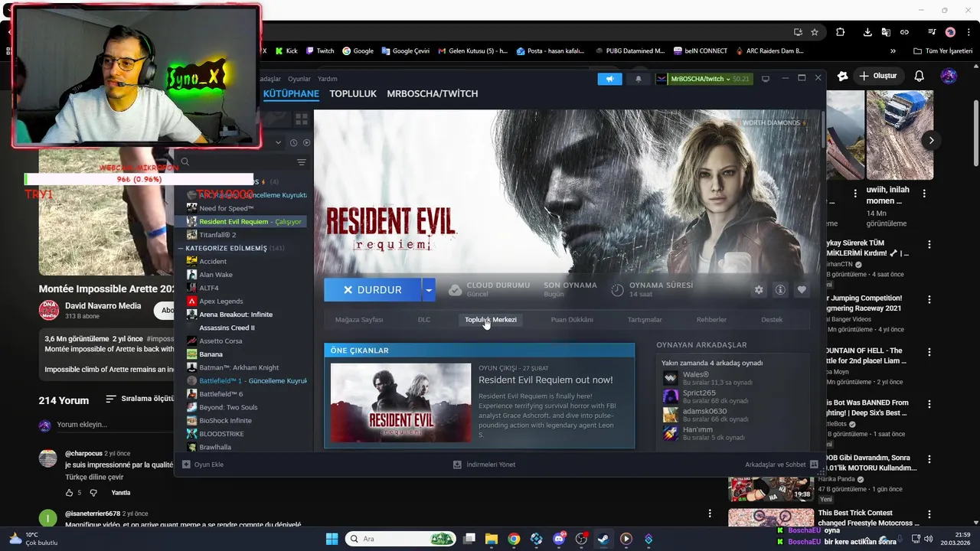This screenshot has width=980, height=551.
Task: Open MRBOSCHA/TWİTCH profile tab in Steam
Action: (432, 93)
